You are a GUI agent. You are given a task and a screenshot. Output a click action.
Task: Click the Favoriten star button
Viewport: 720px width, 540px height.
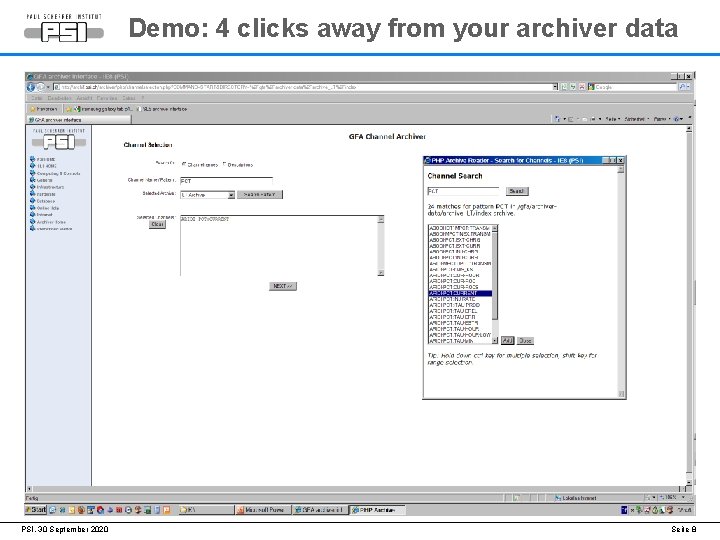[x=44, y=109]
